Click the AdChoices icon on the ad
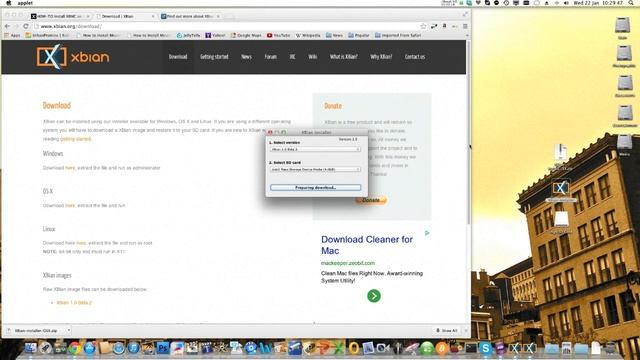 (x=427, y=233)
